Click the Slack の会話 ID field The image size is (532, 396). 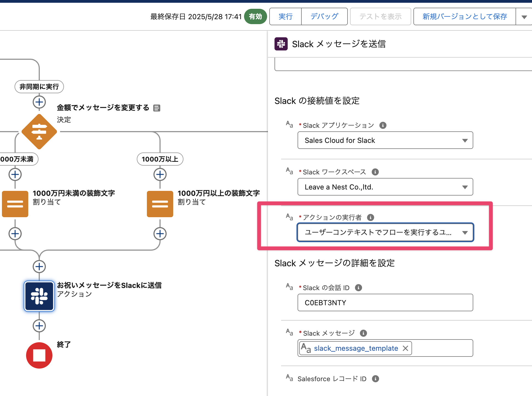pyautogui.click(x=385, y=303)
